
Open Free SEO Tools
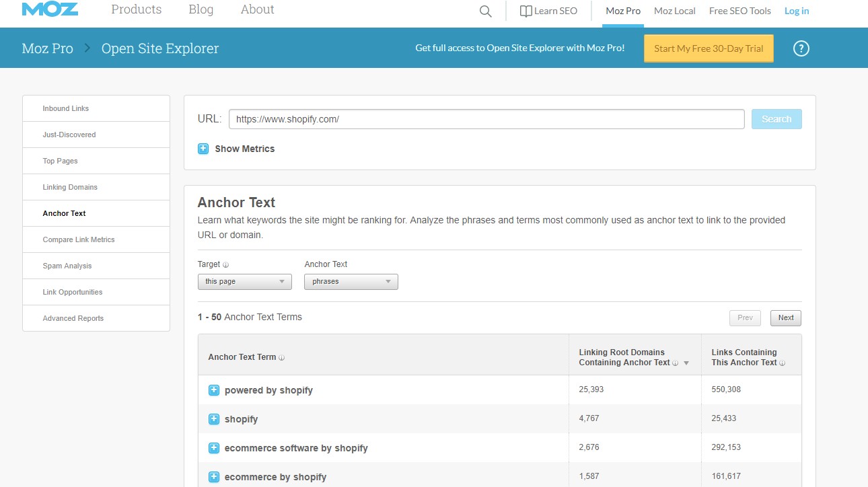pos(740,11)
